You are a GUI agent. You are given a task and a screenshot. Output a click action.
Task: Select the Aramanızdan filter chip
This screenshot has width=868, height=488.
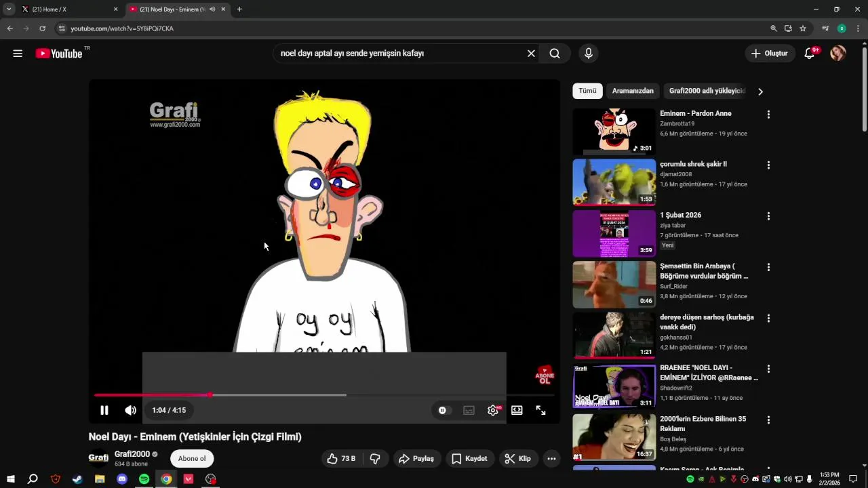point(633,91)
